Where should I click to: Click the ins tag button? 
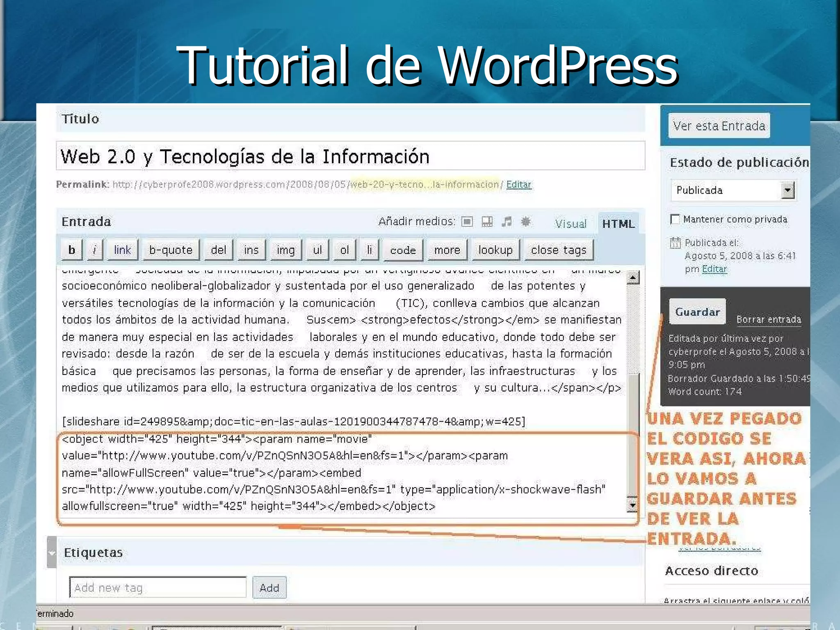(x=251, y=250)
